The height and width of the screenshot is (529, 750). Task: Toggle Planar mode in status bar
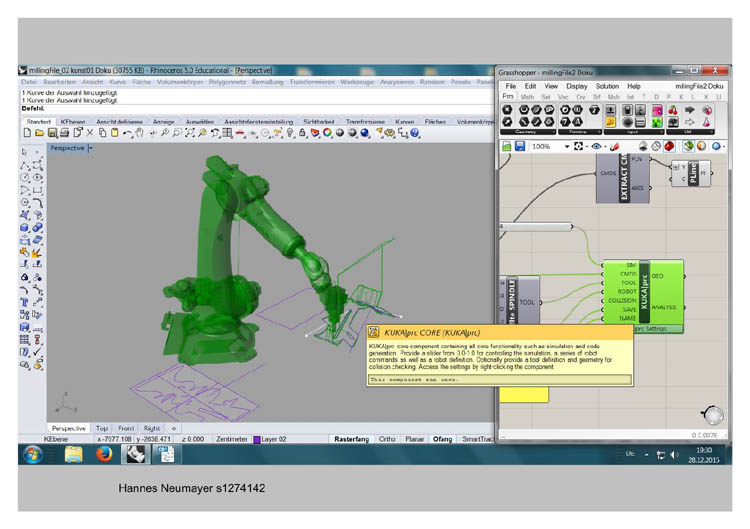(414, 439)
